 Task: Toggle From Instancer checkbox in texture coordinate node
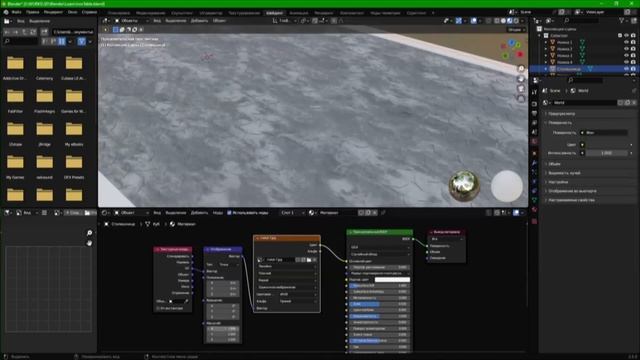click(x=158, y=309)
